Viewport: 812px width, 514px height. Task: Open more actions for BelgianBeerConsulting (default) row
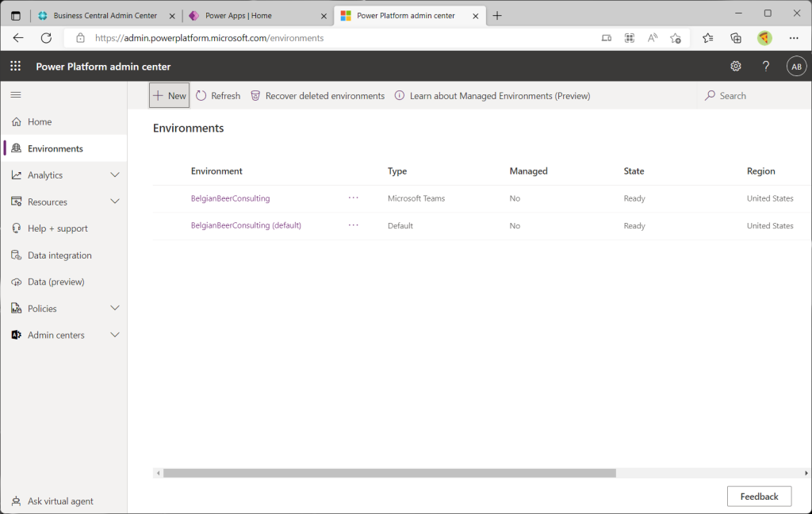(353, 225)
